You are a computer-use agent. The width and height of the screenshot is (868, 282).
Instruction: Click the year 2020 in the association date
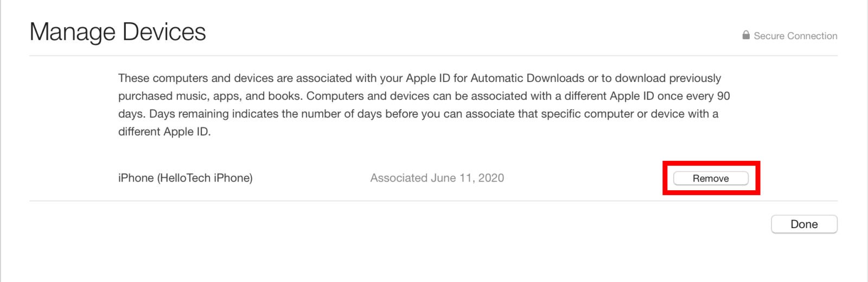(x=491, y=178)
